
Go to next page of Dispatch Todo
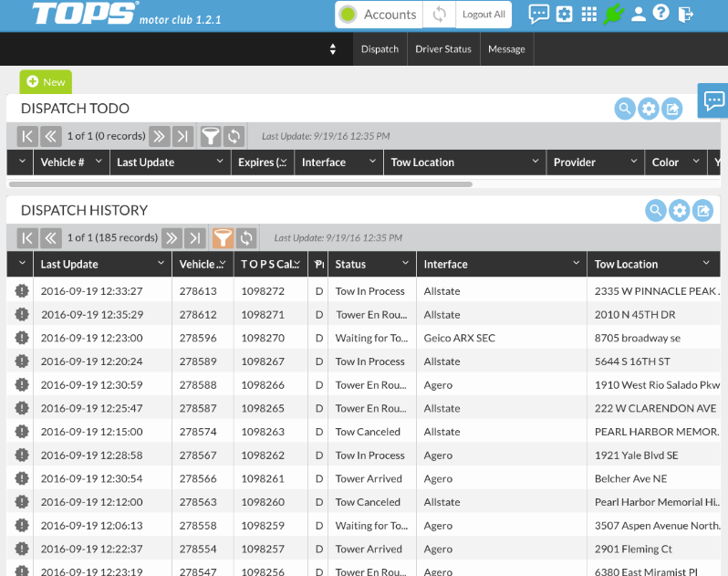tap(160, 136)
